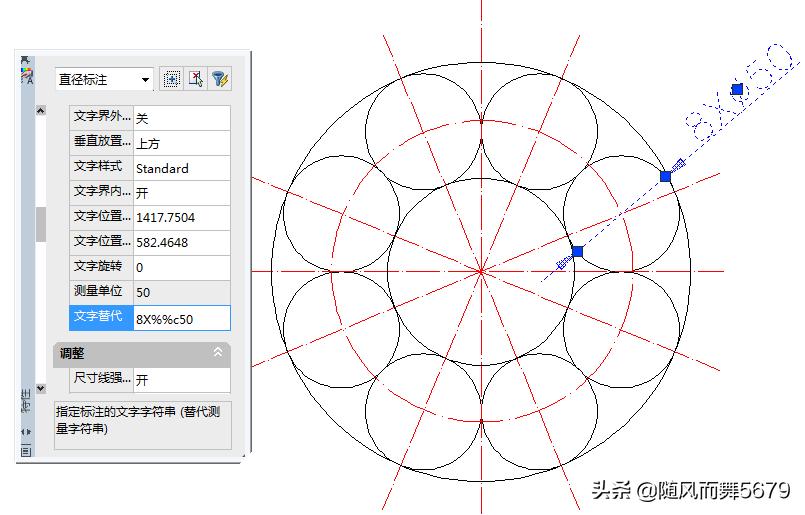Click the 文字旋转 value 0
Image resolution: width=805 pixels, height=515 pixels.
[182, 268]
